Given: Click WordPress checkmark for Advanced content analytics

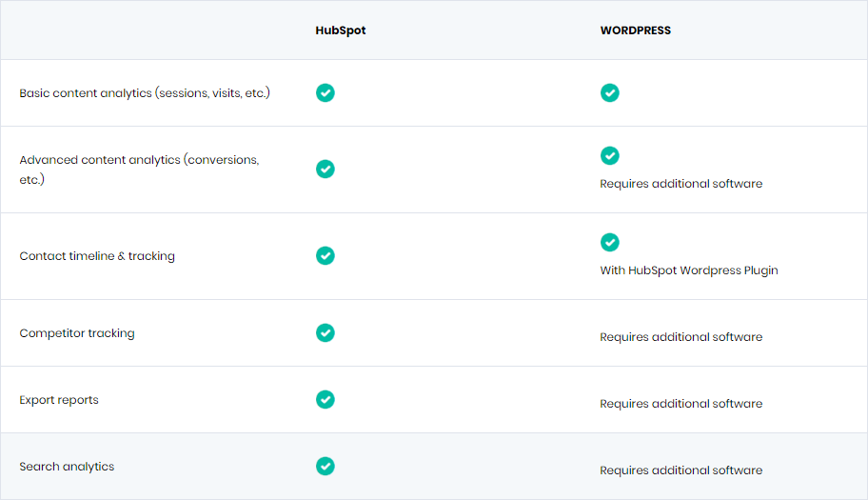Looking at the screenshot, I should click(x=609, y=155).
